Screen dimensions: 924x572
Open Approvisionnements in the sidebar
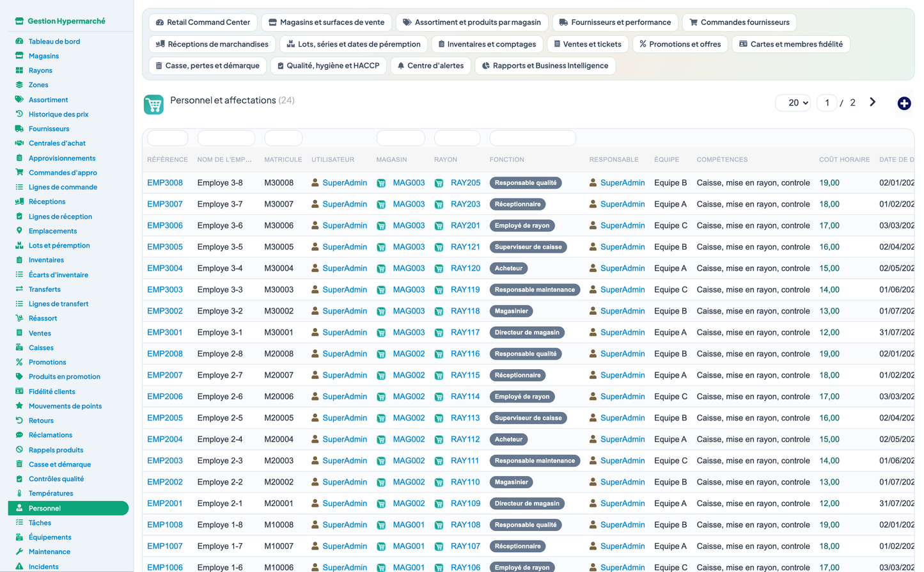62,158
